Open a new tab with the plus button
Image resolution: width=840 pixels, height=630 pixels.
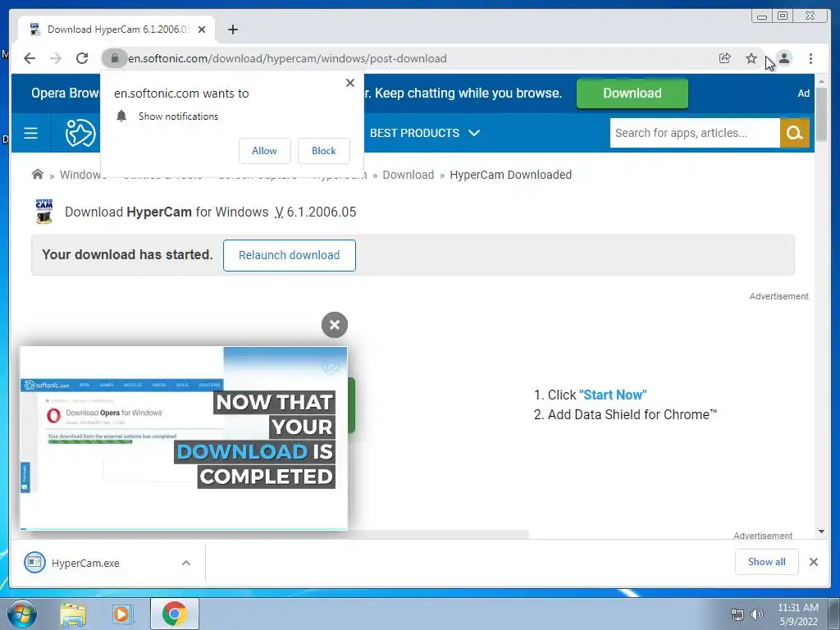232,30
